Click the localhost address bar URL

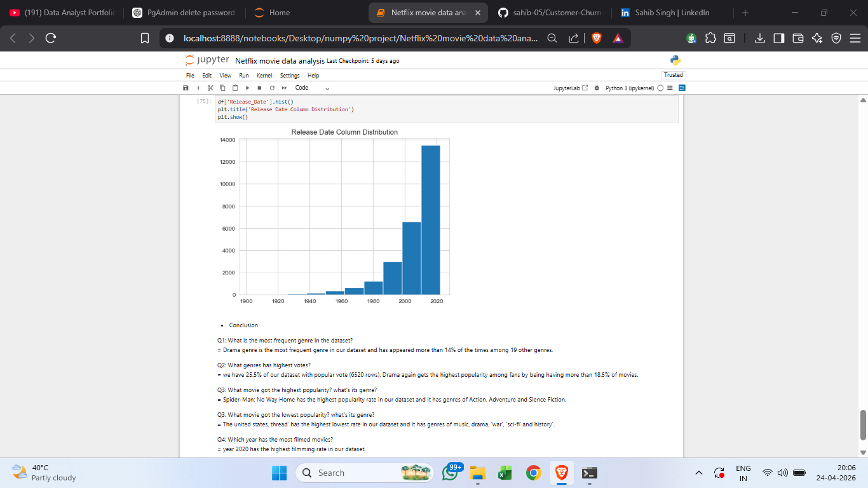(361, 39)
